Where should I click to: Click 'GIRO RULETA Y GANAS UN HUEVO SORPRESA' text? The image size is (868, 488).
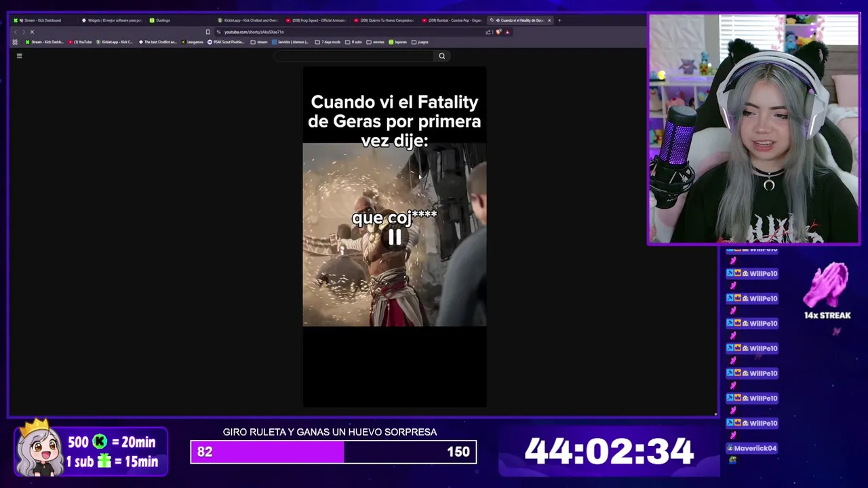(x=330, y=432)
